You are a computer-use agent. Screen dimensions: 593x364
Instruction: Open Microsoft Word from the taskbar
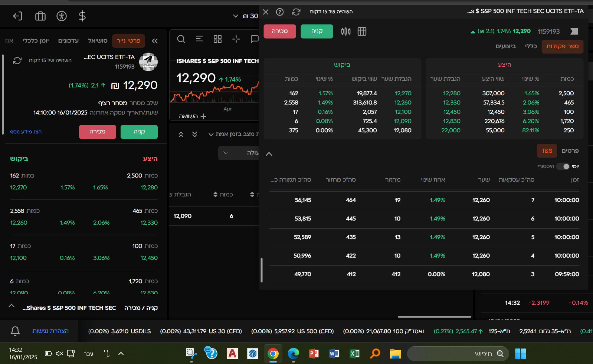(x=334, y=354)
